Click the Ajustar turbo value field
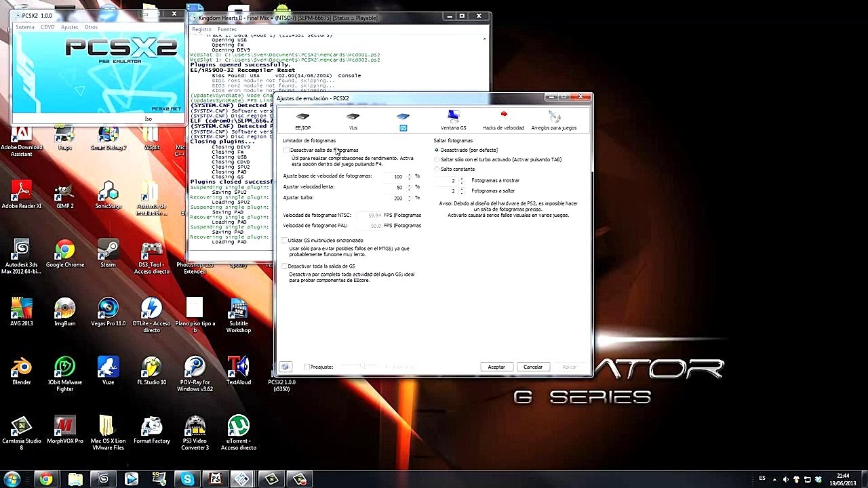 395,198
